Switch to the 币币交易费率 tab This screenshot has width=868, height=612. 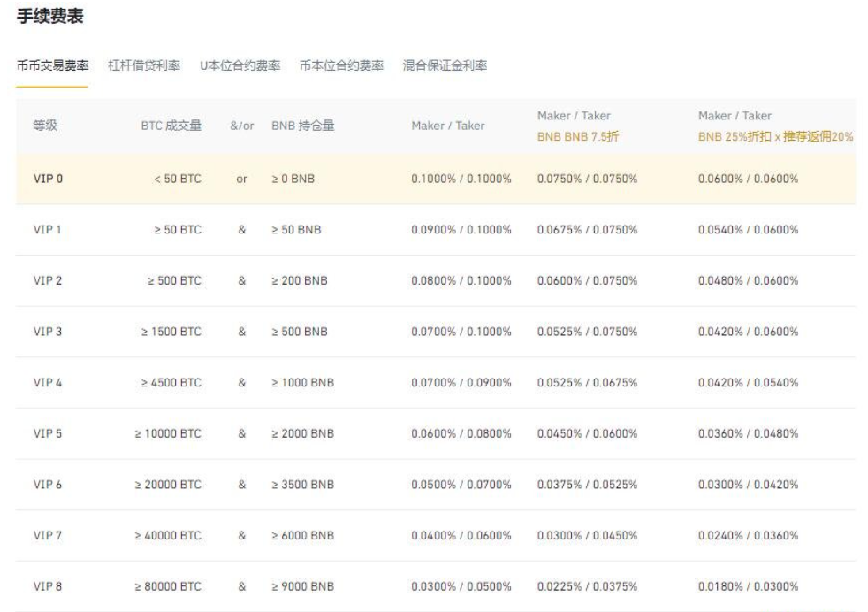pyautogui.click(x=52, y=65)
